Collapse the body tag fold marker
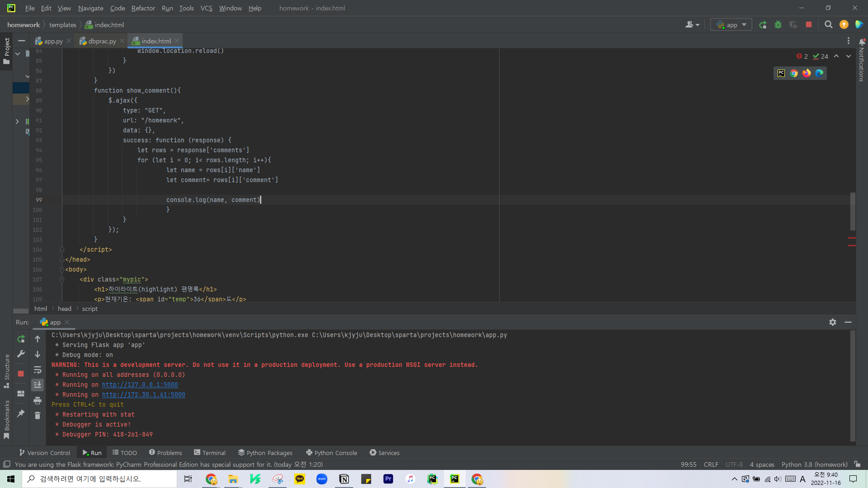This screenshot has height=488, width=868. pyautogui.click(x=62, y=270)
